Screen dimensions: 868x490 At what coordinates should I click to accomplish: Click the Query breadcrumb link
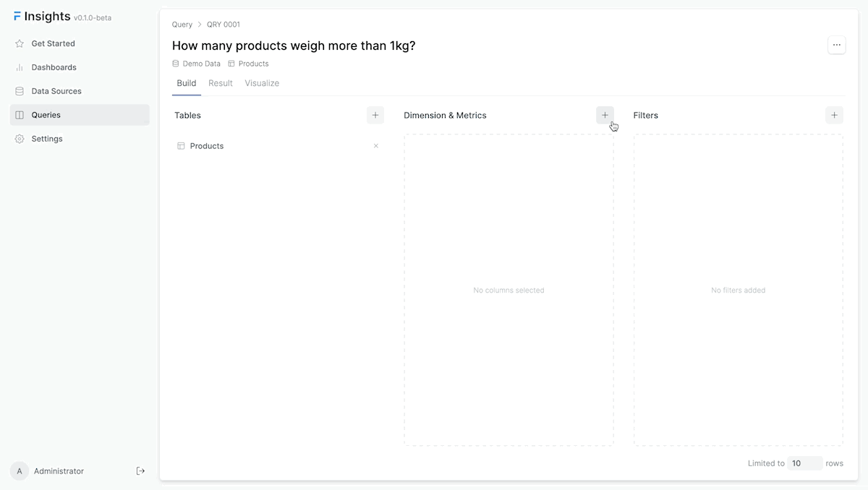(182, 25)
